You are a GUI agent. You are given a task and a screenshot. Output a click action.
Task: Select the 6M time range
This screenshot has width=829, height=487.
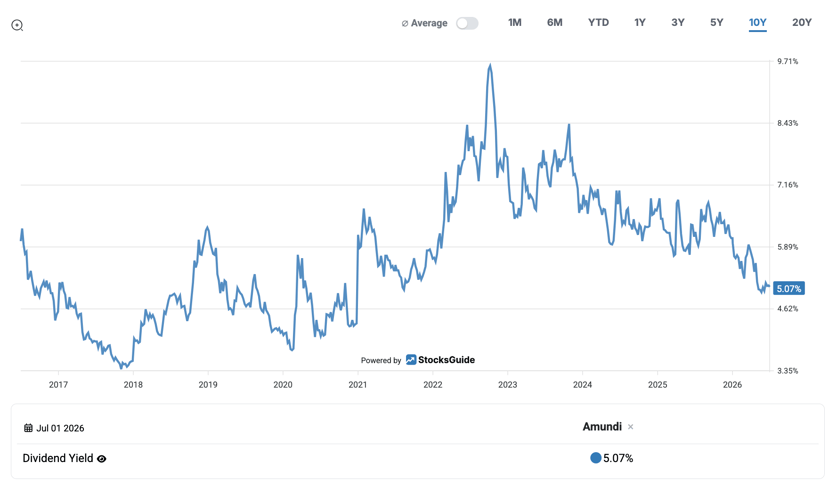point(555,23)
